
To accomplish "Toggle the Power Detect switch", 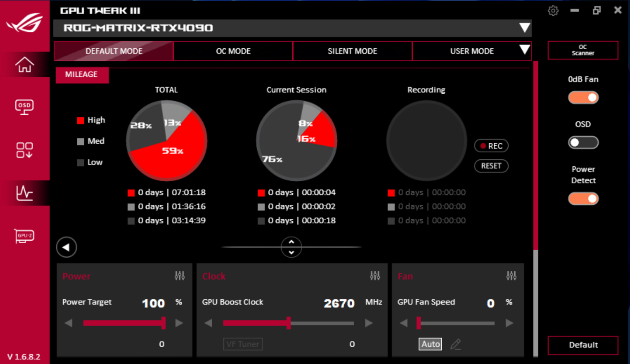I will 584,199.
